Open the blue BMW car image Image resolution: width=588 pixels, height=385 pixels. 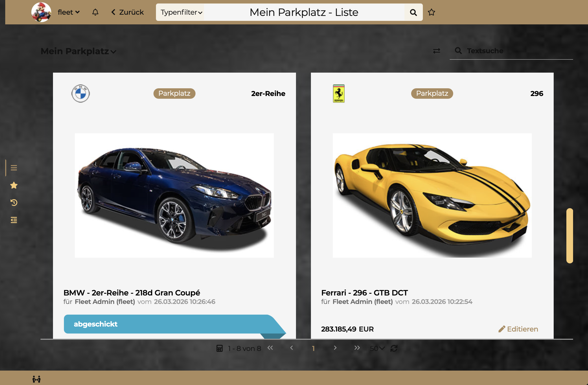174,195
